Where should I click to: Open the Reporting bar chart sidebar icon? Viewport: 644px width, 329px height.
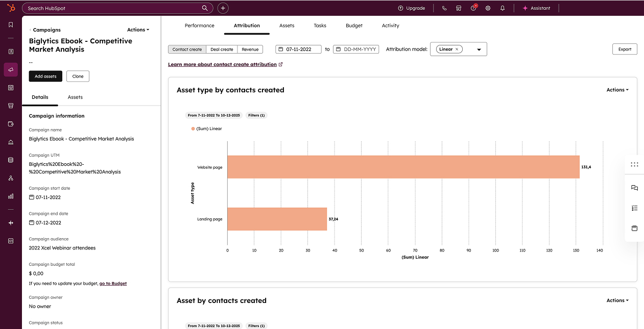click(x=11, y=196)
